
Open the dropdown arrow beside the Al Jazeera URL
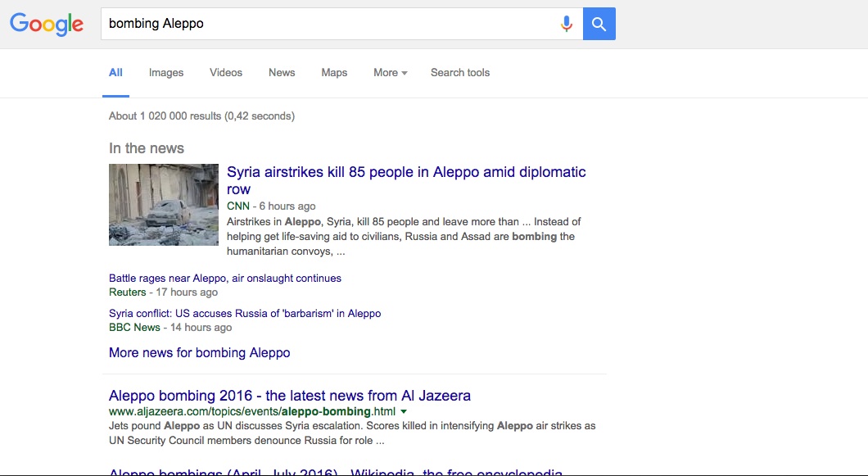[x=404, y=410]
